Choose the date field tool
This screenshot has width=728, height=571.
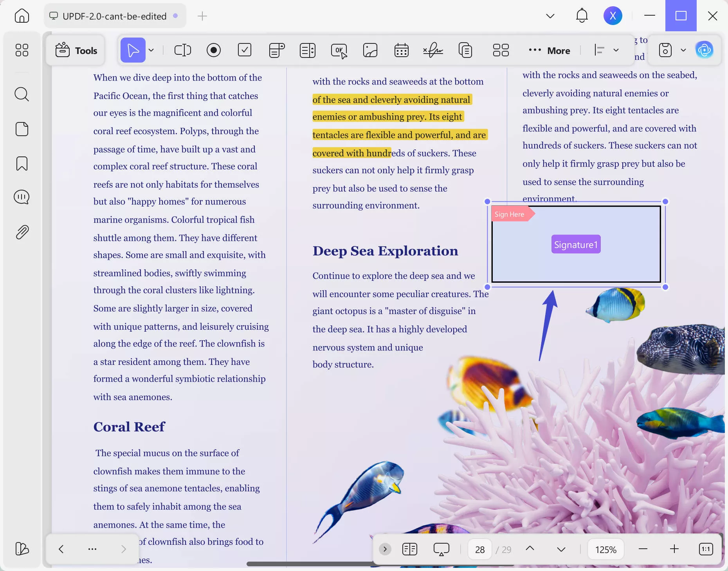click(x=401, y=50)
